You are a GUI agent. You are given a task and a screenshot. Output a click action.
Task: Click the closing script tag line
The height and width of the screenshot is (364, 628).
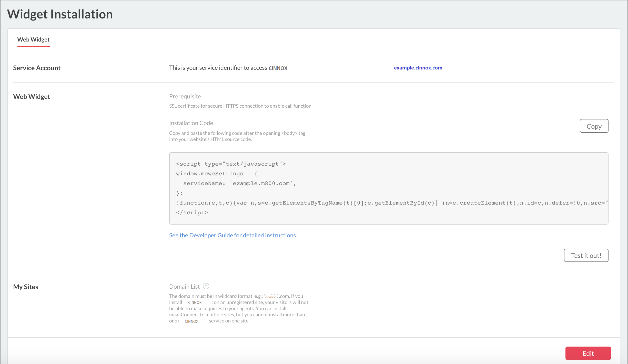coord(192,213)
